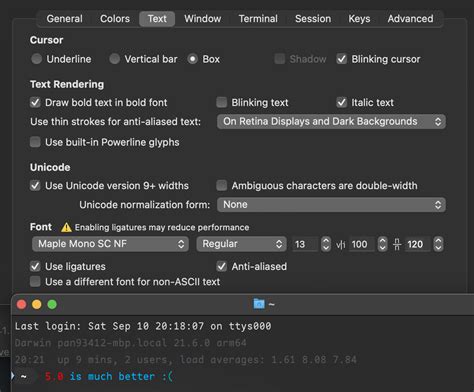Select the Vertical bar cursor option
The height and width of the screenshot is (392, 474).
[115, 59]
